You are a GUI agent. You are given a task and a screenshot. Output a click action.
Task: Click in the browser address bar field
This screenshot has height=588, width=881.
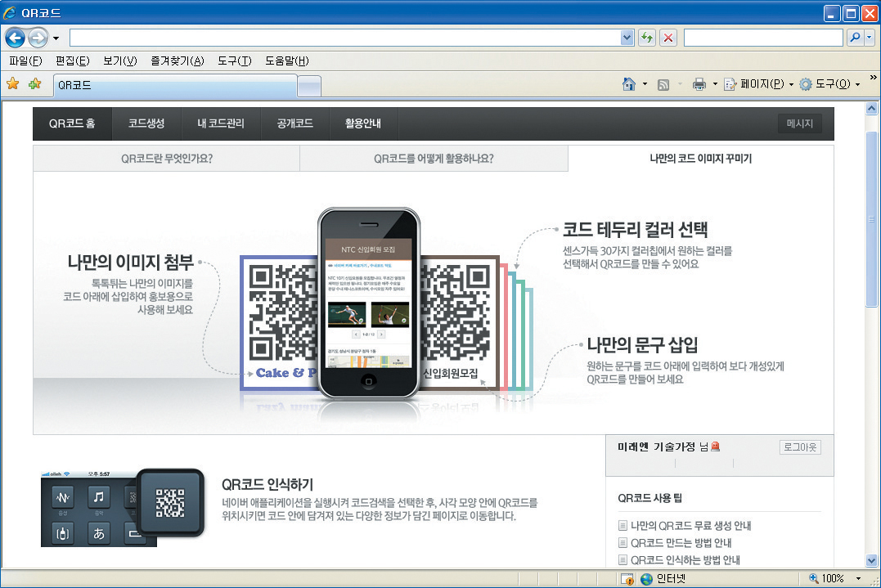coord(344,38)
